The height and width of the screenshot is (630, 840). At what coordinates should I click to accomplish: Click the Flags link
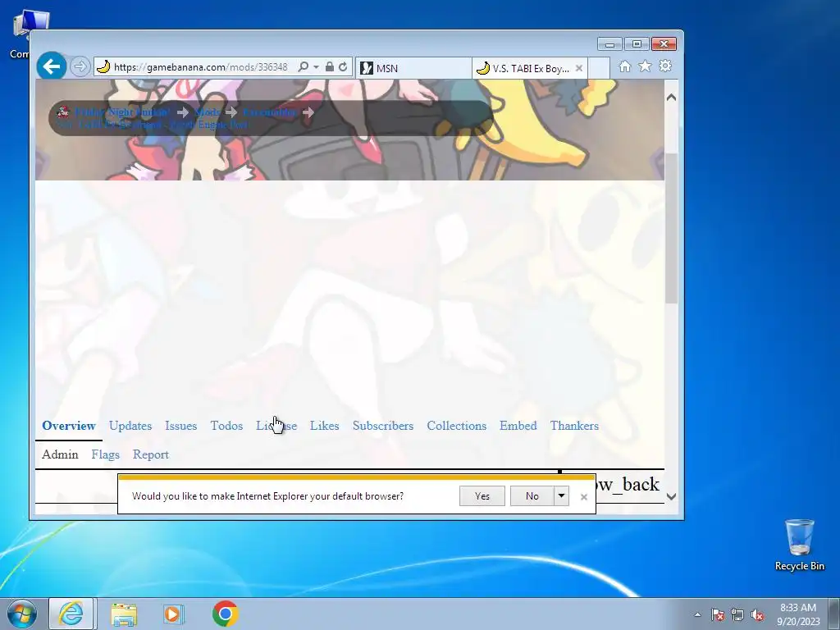click(105, 454)
